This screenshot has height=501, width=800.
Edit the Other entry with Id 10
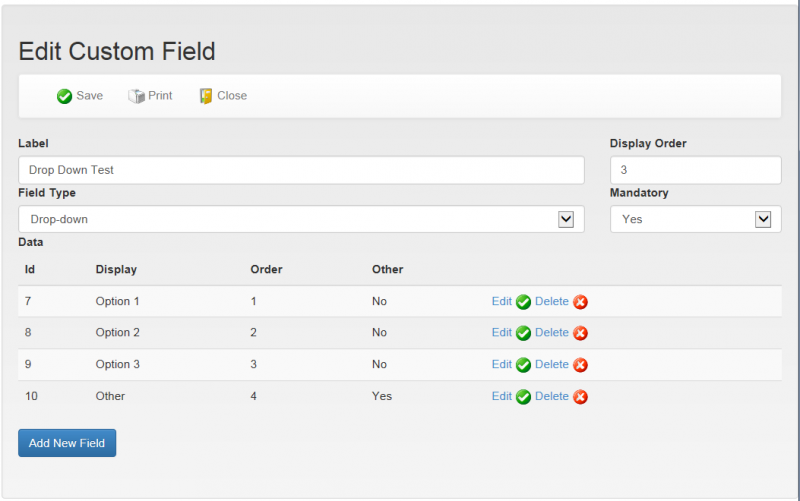pyautogui.click(x=502, y=396)
